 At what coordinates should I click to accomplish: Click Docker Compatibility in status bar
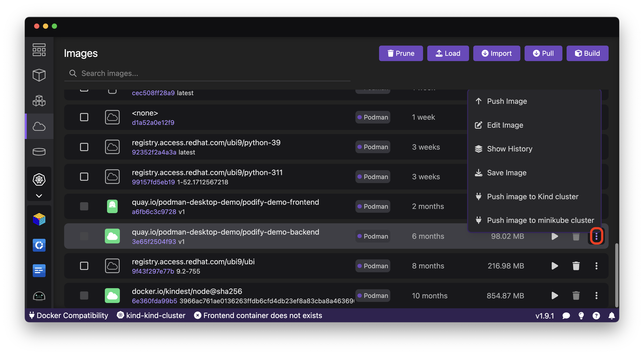click(69, 315)
